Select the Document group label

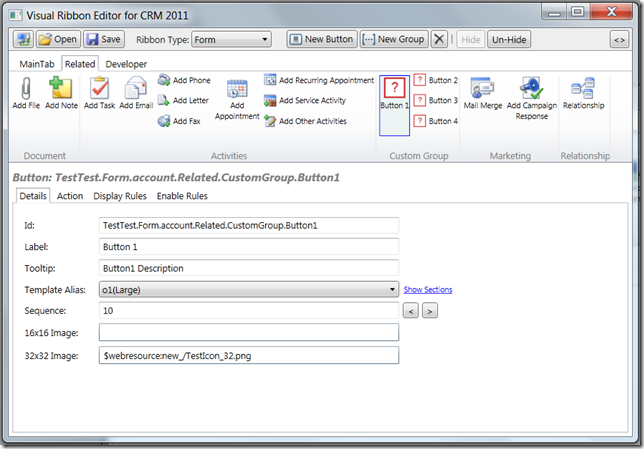(x=44, y=156)
